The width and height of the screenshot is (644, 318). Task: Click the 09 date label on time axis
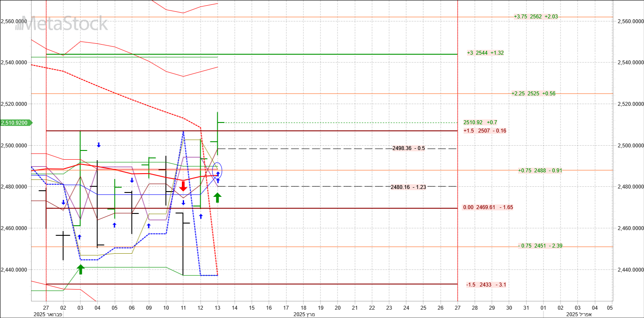tap(149, 308)
